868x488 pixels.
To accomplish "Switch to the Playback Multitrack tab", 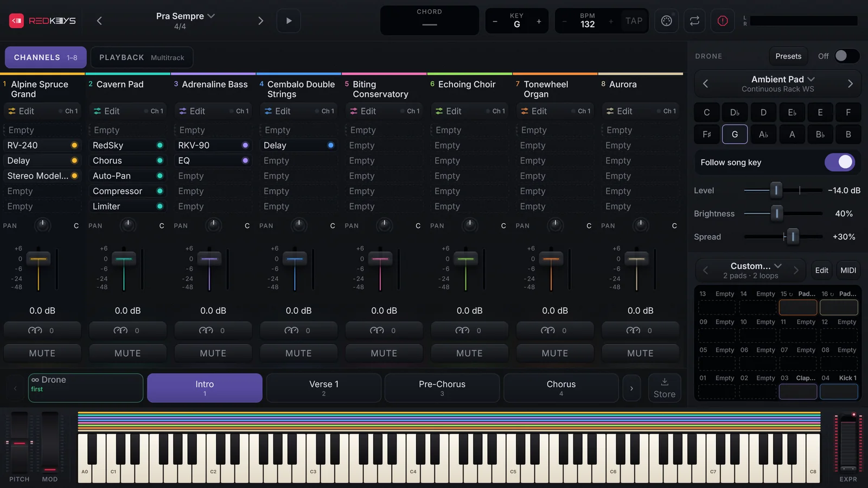I will pyautogui.click(x=142, y=57).
